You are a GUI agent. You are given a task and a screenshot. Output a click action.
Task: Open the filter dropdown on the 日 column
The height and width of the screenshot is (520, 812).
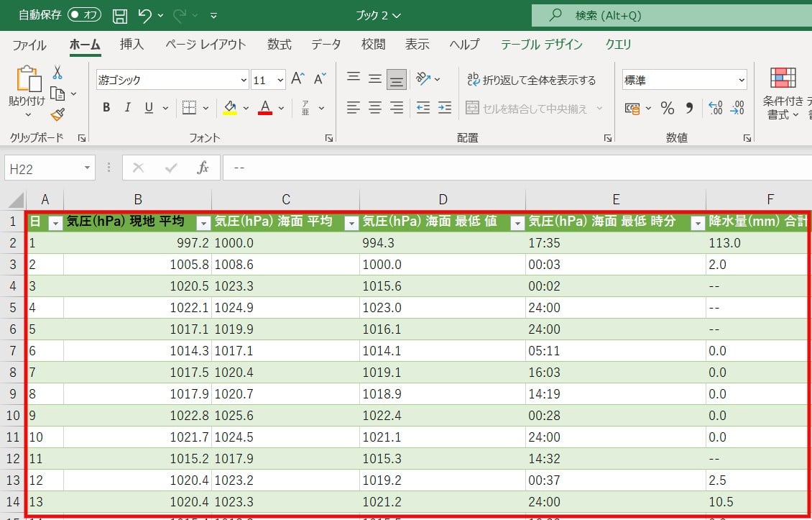pyautogui.click(x=55, y=222)
